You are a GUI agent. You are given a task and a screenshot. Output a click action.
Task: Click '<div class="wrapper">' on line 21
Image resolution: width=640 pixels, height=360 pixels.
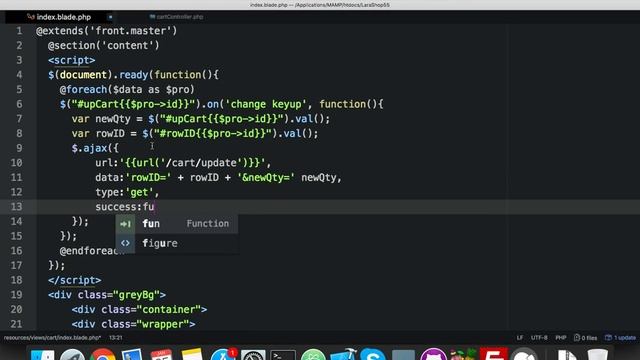[x=133, y=324]
